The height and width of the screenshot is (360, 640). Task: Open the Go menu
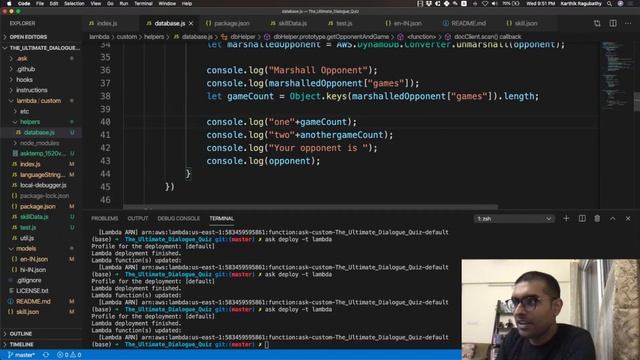coord(110,4)
